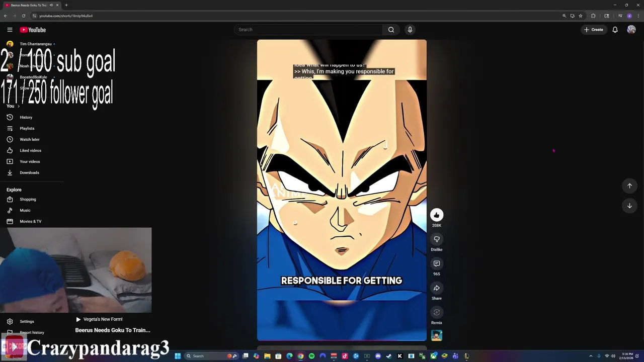Open the YouTube hamburger guide menu
Viewport: 644px width, 362px height.
[x=10, y=30]
